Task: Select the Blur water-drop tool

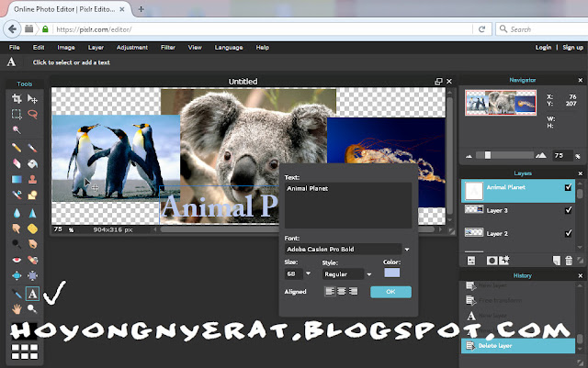Action: pyautogui.click(x=17, y=213)
